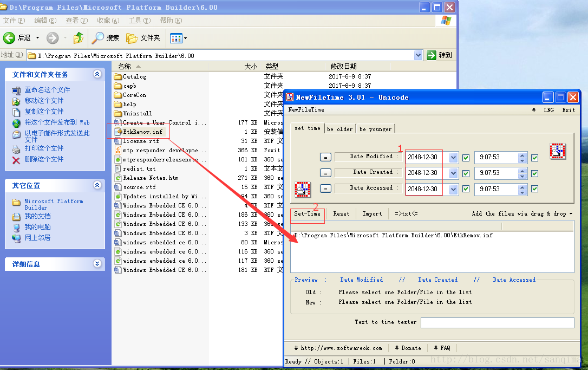This screenshot has width=588, height=370.
Task: Click the 'Text to time tester' input field
Action: pyautogui.click(x=497, y=323)
